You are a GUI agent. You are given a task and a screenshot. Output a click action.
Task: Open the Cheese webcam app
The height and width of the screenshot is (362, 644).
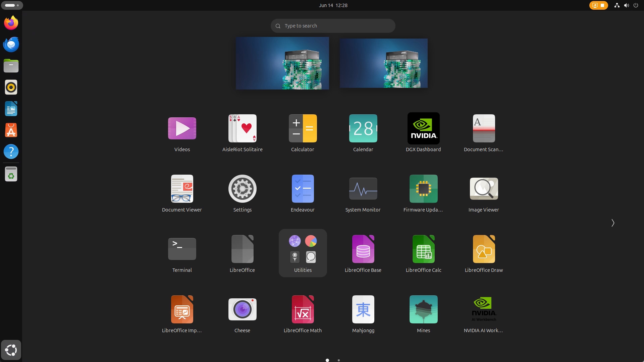coord(242,314)
